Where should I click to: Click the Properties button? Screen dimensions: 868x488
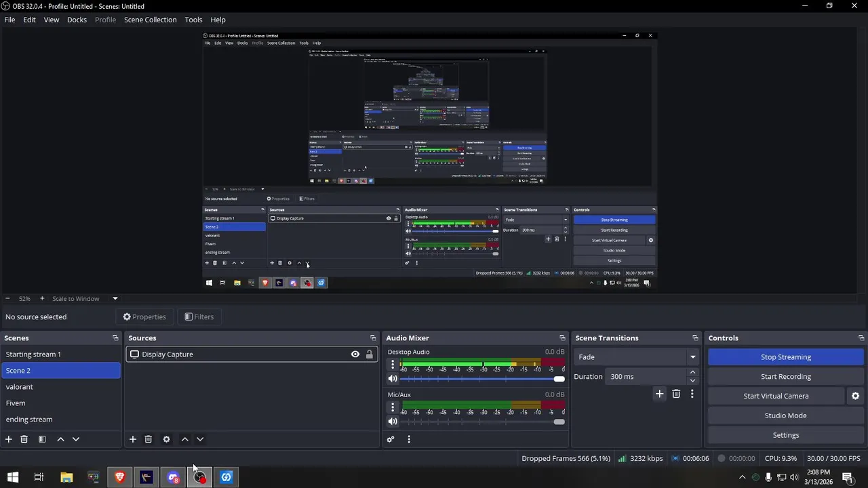(144, 317)
